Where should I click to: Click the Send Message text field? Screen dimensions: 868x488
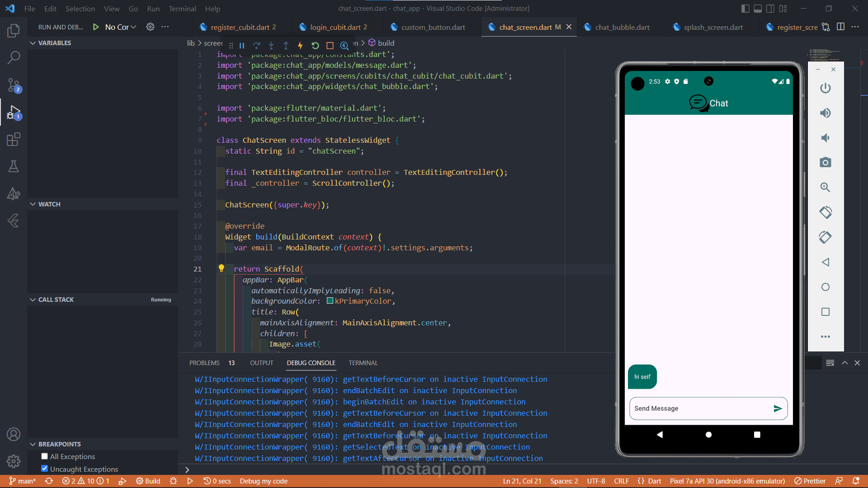tap(700, 408)
